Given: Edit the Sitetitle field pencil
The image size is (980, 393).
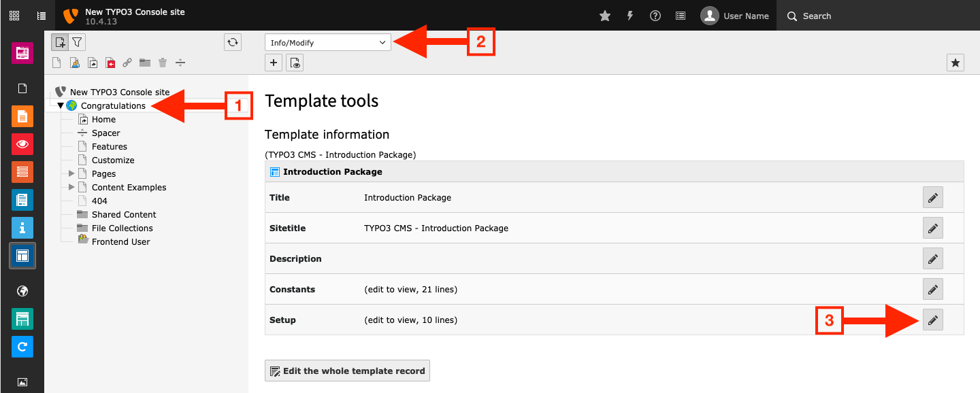Looking at the screenshot, I should 933,228.
